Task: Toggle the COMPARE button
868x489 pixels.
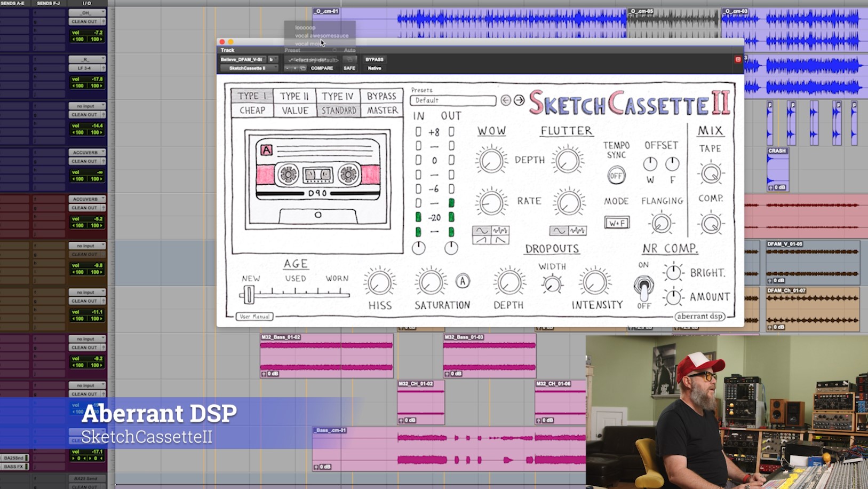Action: (322, 68)
